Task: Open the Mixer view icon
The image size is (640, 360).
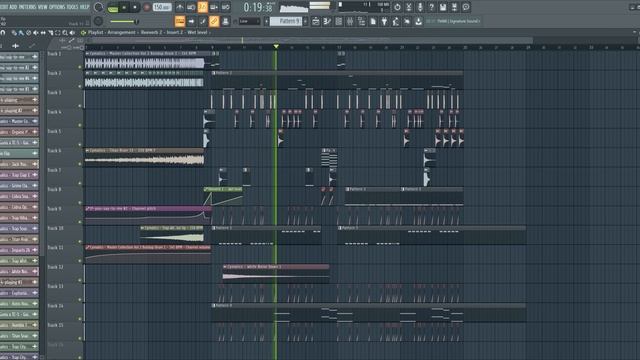Action: (x=350, y=21)
